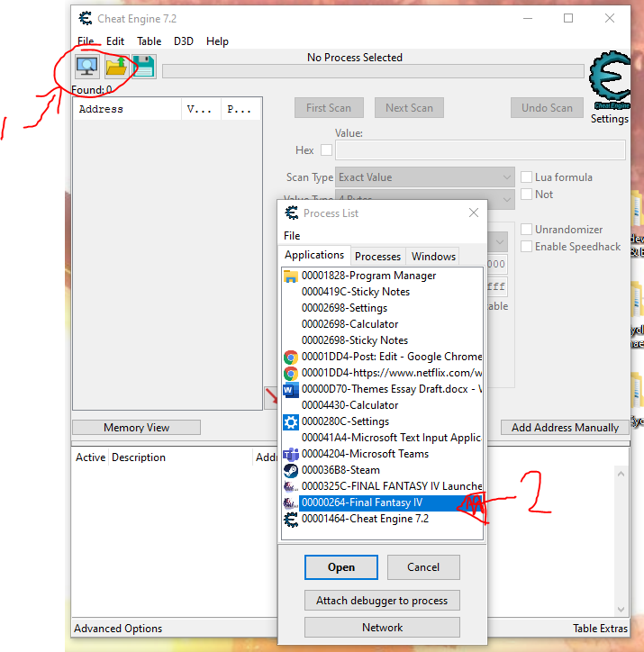
Task: Click the Microsoft Teams icon in process list
Action: pos(291,454)
